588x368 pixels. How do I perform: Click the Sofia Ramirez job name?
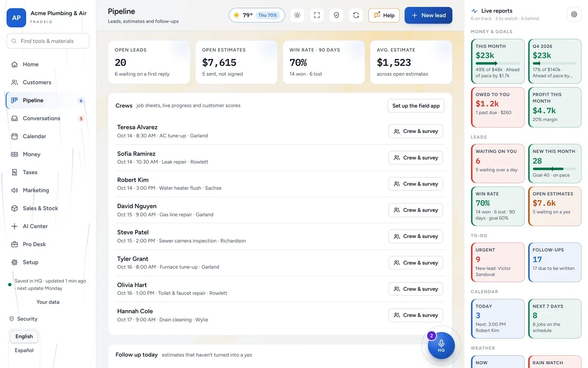tap(136, 154)
